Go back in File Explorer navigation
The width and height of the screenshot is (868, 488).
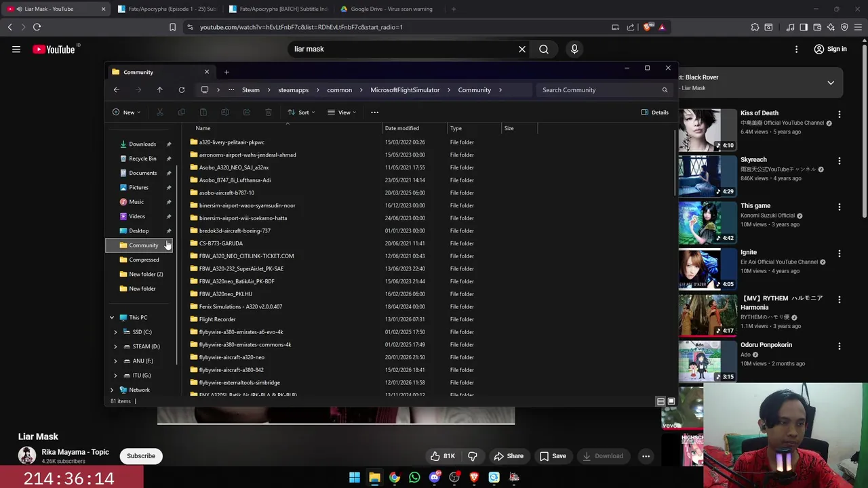tap(116, 89)
